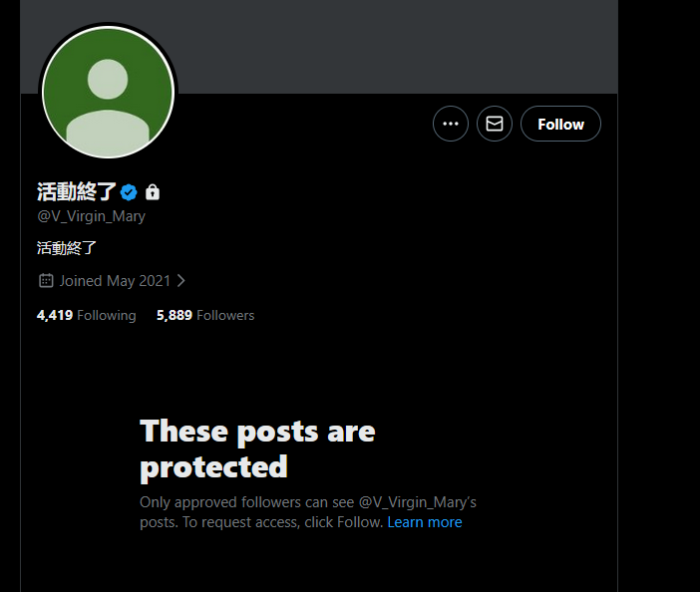
Task: View the 5,889 Followers list
Action: 205,315
